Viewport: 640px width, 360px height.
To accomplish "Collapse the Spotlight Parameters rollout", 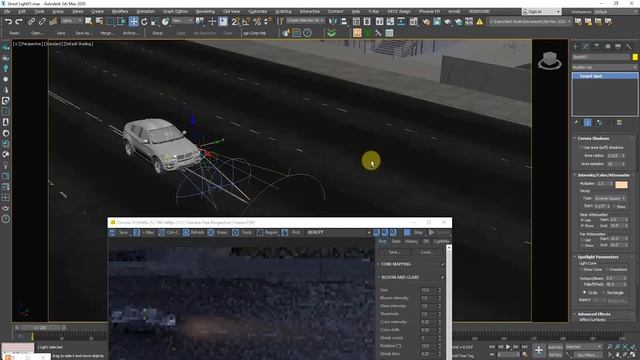I will (598, 257).
